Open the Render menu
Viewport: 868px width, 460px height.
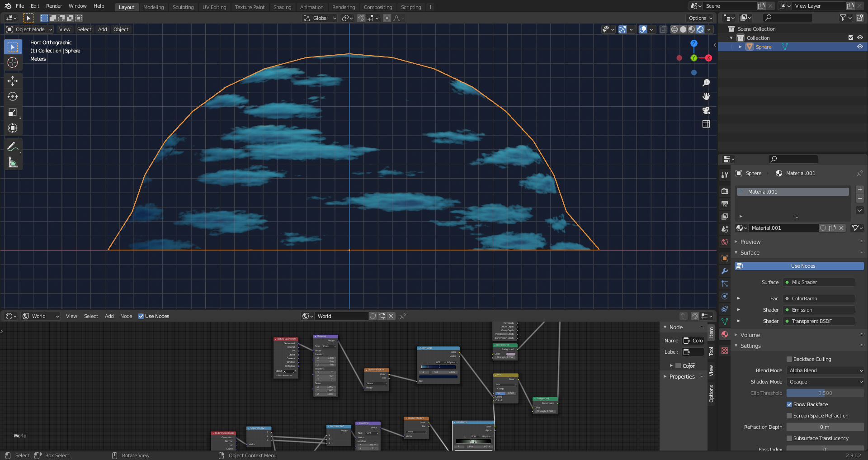coord(54,6)
